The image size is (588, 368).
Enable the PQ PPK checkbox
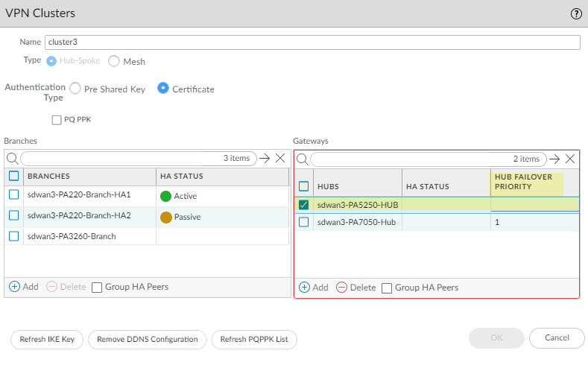coord(57,119)
